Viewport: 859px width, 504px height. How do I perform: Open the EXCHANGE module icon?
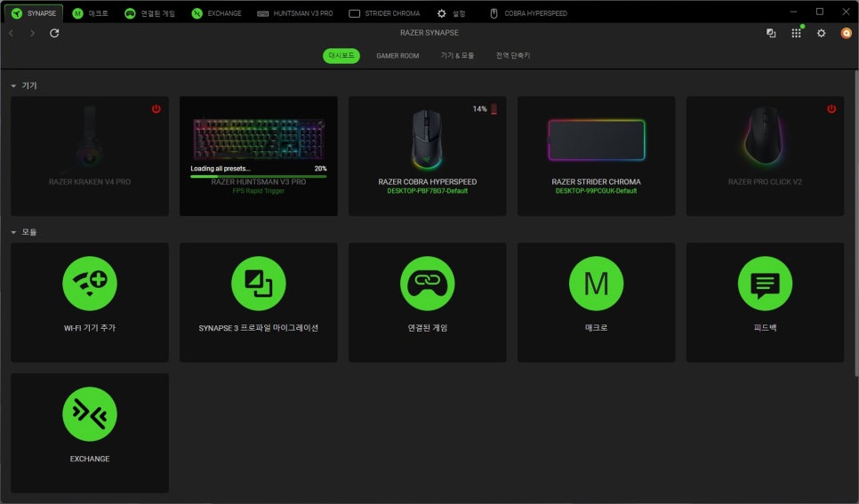pyautogui.click(x=89, y=414)
